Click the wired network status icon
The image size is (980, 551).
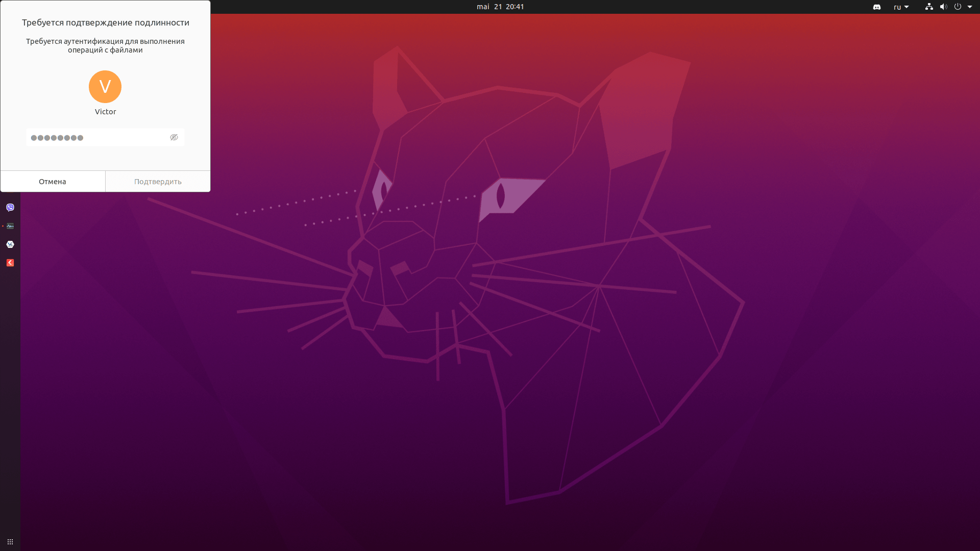coord(929,7)
